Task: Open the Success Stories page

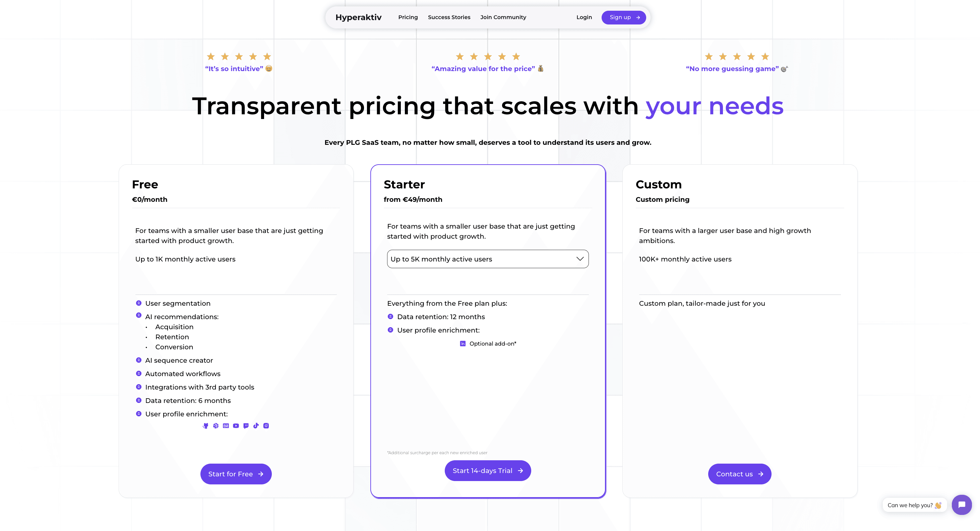Action: click(449, 17)
